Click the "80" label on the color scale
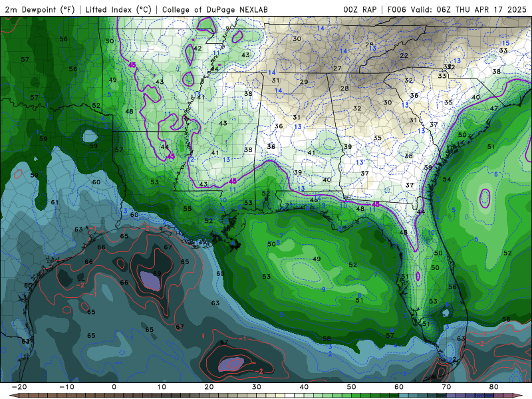532x399 pixels. coord(494,387)
